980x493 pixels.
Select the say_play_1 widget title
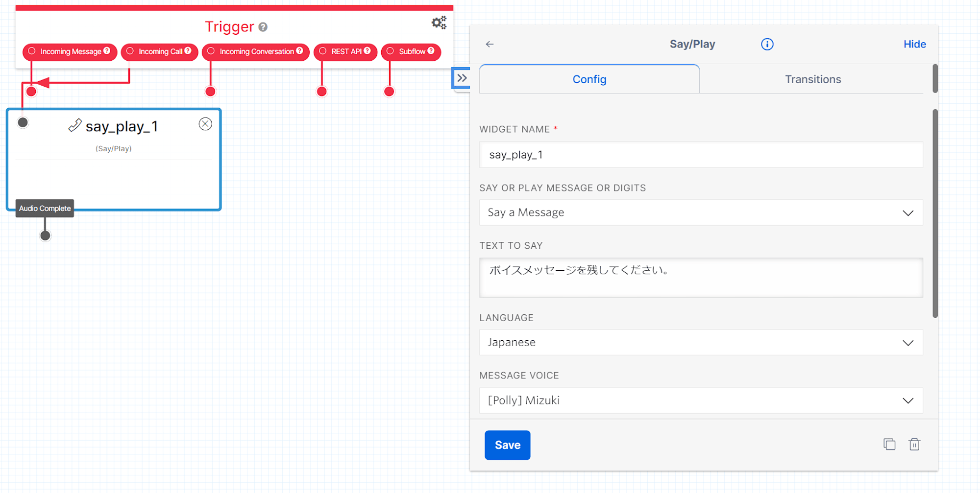[x=122, y=126]
